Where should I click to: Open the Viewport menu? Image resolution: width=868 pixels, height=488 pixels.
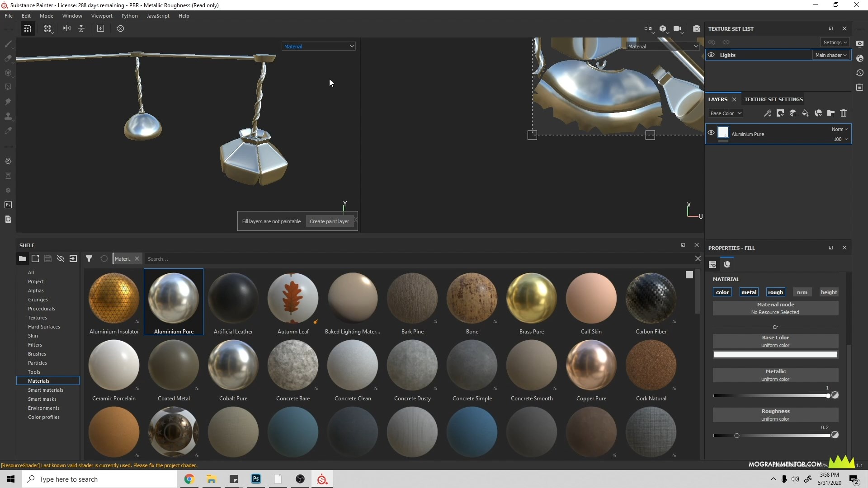[102, 16]
